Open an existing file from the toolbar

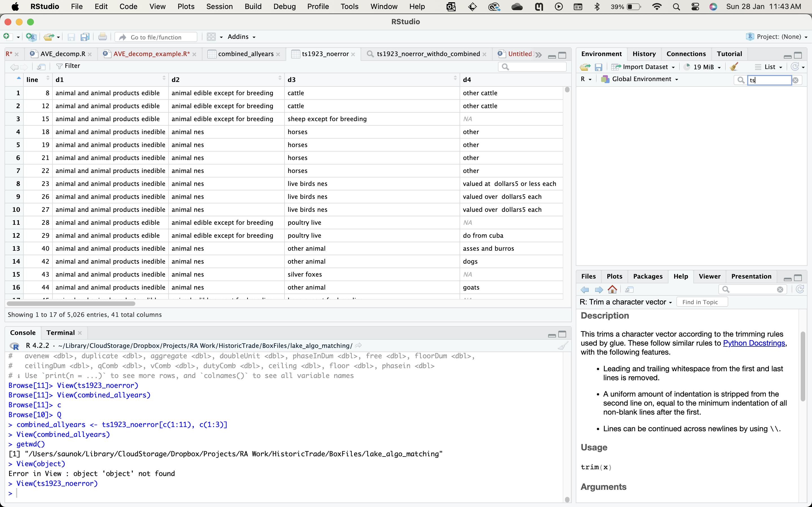coord(48,37)
